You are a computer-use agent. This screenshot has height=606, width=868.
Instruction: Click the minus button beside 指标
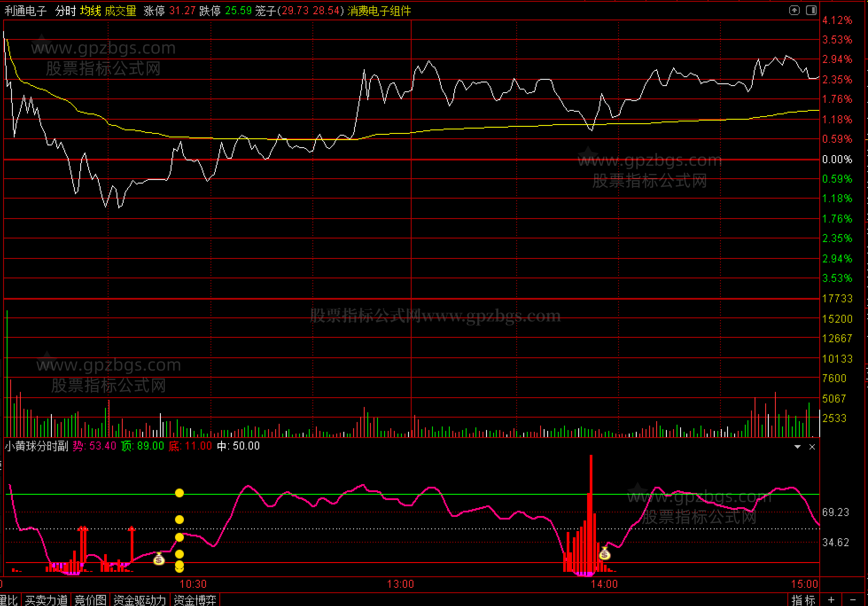(853, 600)
